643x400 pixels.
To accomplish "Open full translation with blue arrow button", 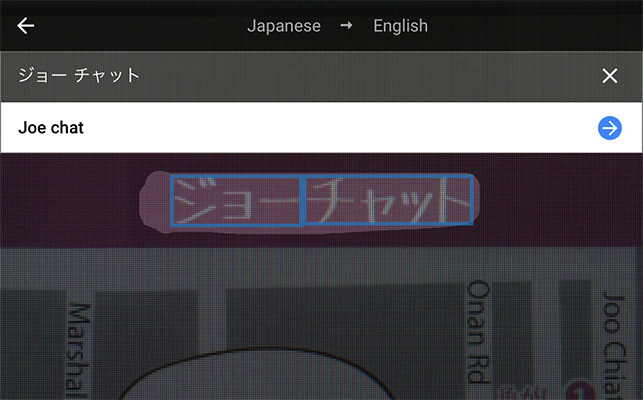I will coord(610,128).
